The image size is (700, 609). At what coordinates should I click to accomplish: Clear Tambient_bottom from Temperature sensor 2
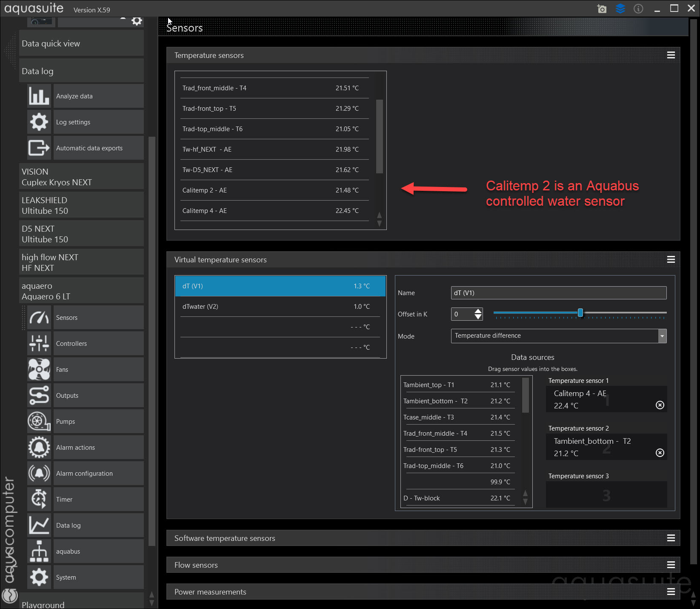coord(660,453)
